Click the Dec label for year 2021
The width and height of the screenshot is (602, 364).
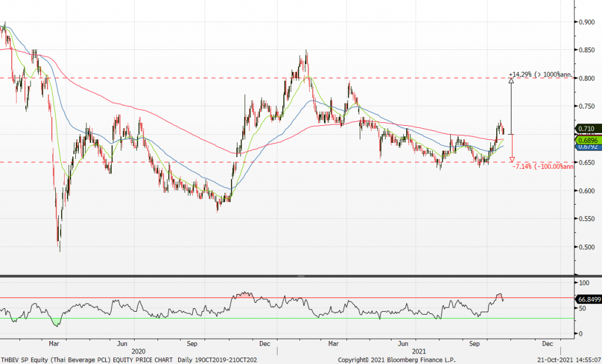coord(547,343)
